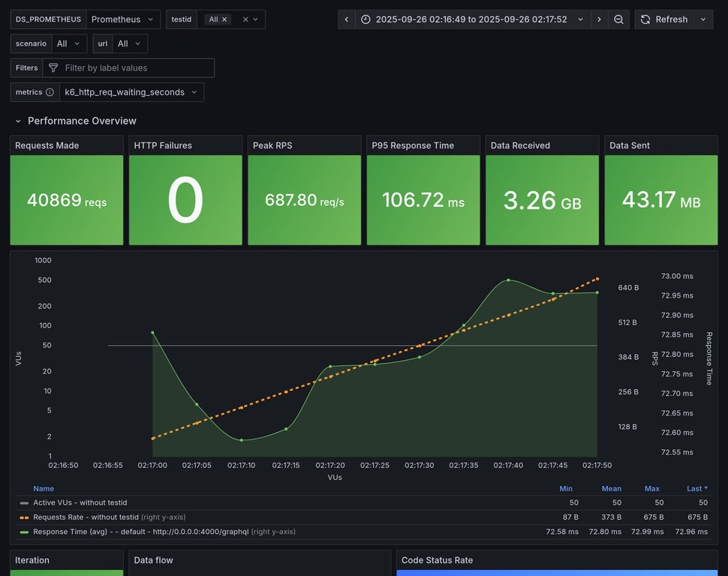
Task: Click the clock icon in time picker
Action: coord(366,19)
